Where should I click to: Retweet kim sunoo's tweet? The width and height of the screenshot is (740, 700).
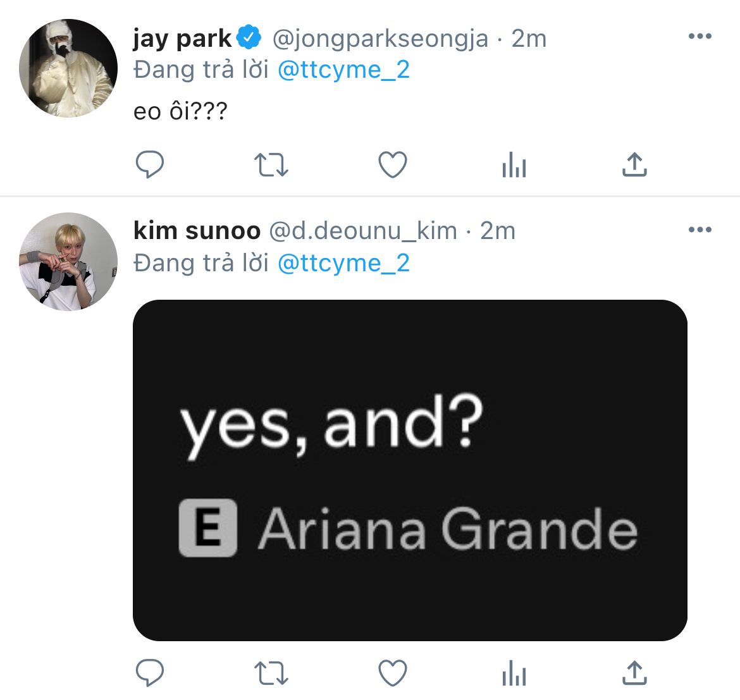point(271,673)
